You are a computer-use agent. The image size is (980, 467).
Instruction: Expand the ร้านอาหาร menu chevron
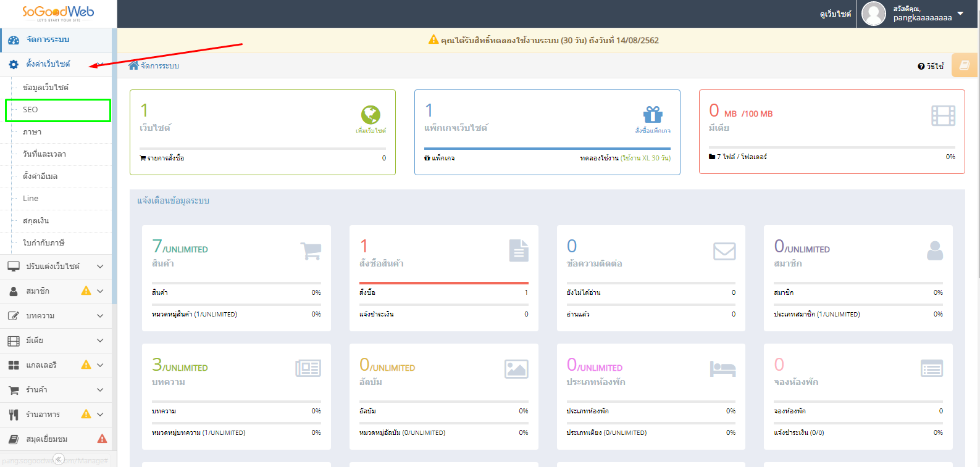100,415
